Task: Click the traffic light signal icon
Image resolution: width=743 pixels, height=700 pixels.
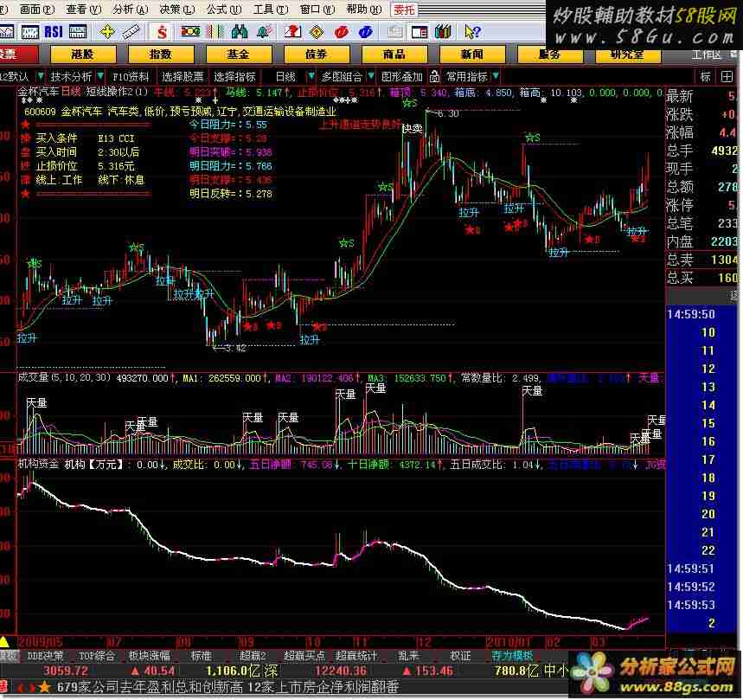Action: click(x=190, y=32)
